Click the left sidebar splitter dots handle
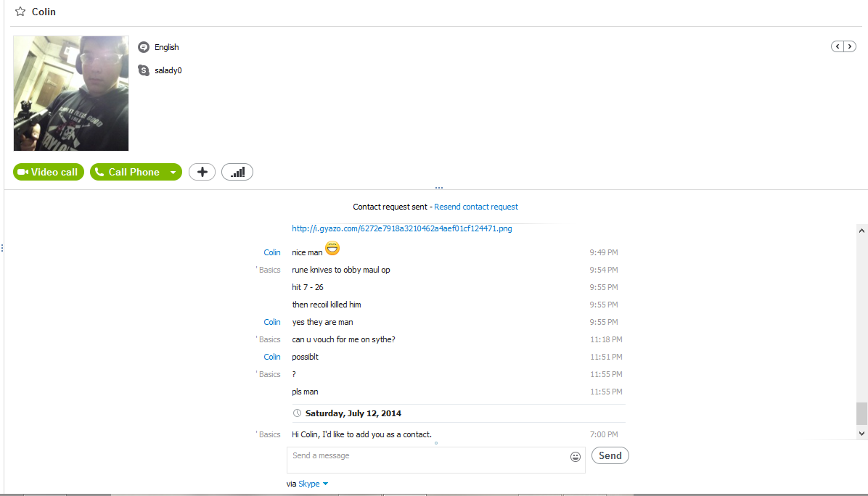 pyautogui.click(x=2, y=248)
